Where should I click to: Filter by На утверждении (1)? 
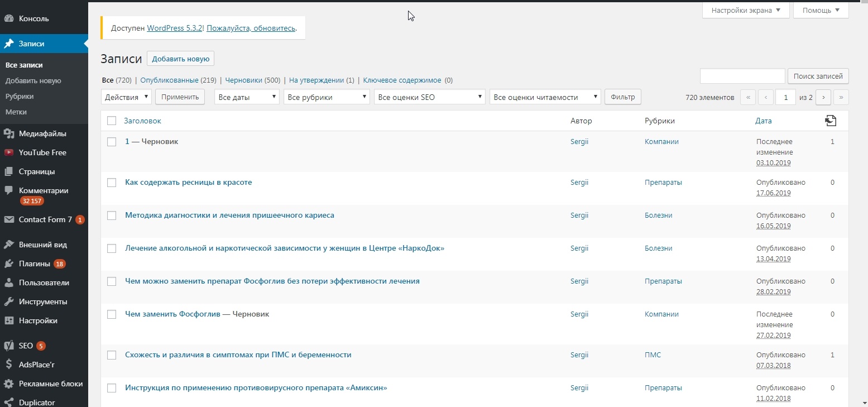322,80
